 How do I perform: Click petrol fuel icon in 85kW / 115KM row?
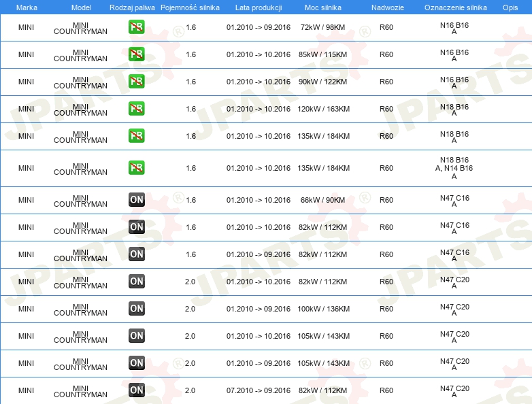(x=136, y=54)
